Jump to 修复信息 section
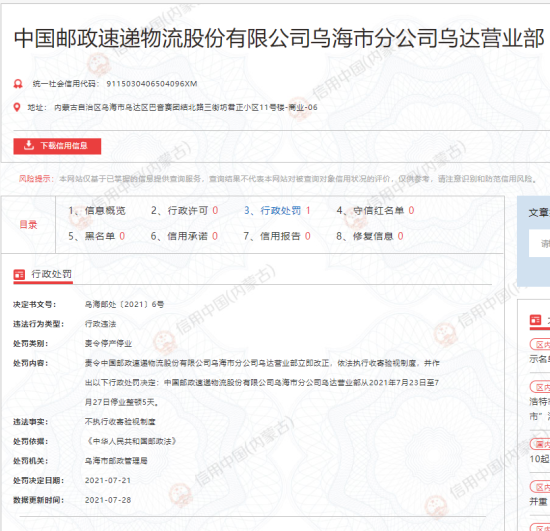Screen dimensions: 550x531 [370, 236]
